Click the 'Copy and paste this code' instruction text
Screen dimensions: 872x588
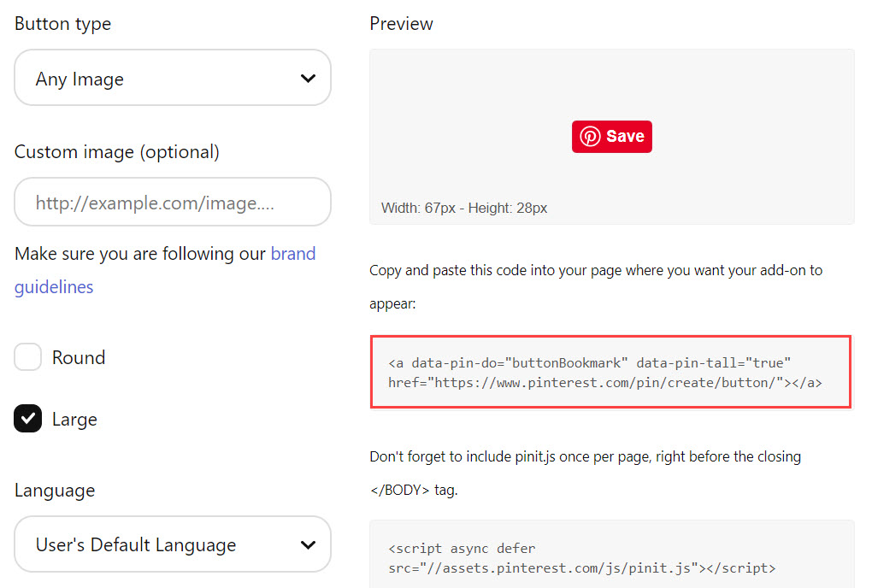(596, 287)
